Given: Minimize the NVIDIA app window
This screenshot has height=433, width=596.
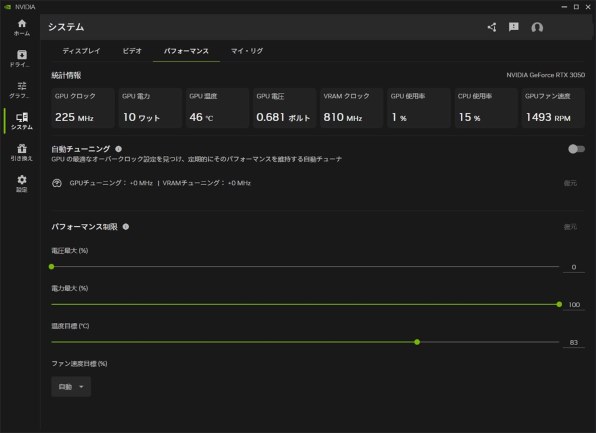Looking at the screenshot, I should pyautogui.click(x=564, y=7).
